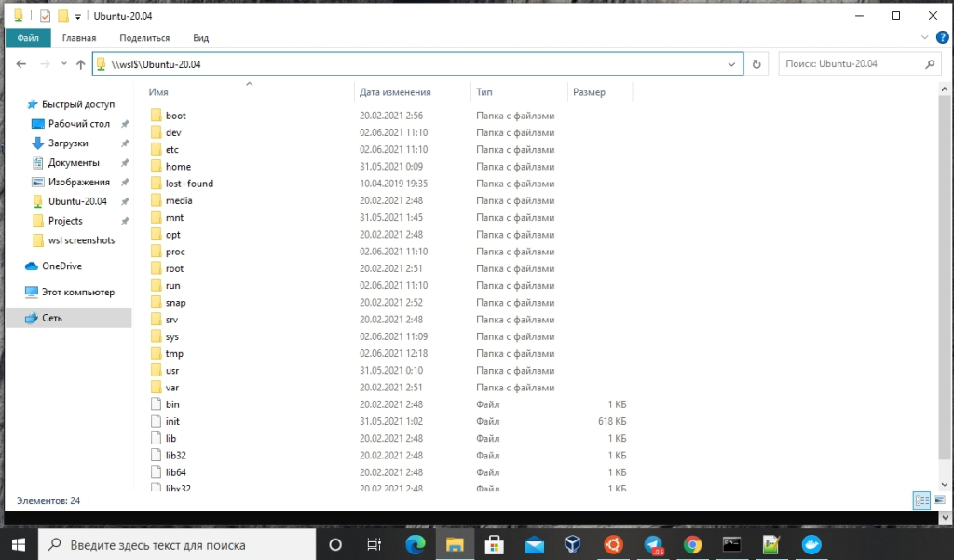Open the Поделиться ribbon tab
This screenshot has height=560, width=954.
tap(144, 38)
